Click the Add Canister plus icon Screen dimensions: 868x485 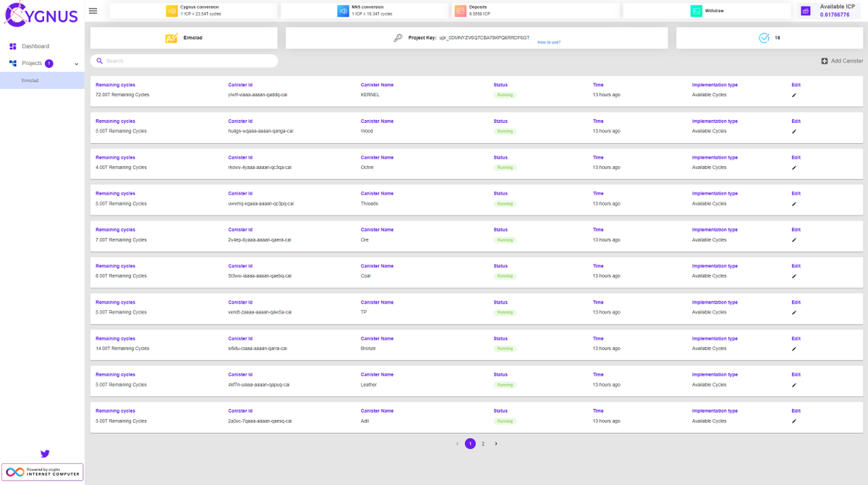point(825,61)
